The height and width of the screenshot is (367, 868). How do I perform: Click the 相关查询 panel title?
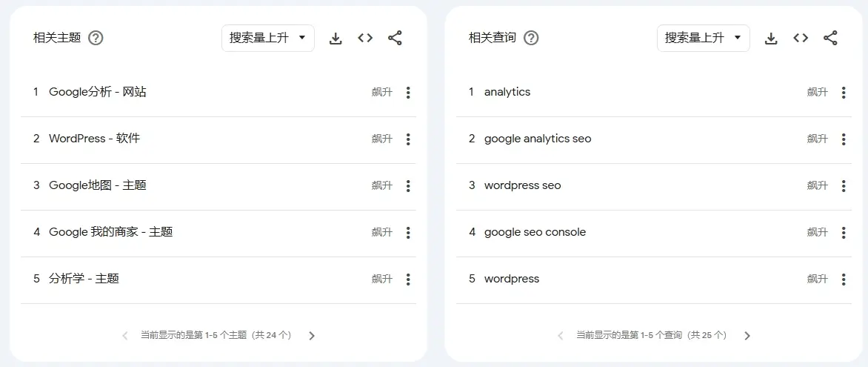(493, 38)
